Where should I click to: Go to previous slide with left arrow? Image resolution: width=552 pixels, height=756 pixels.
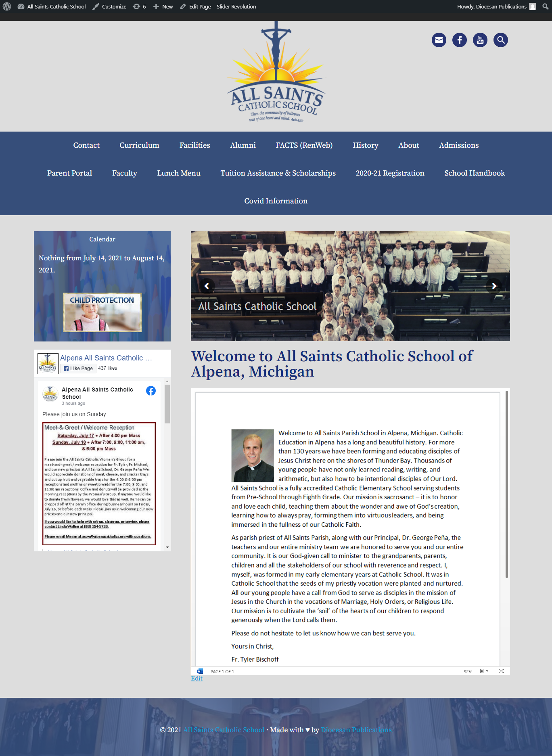pos(207,286)
